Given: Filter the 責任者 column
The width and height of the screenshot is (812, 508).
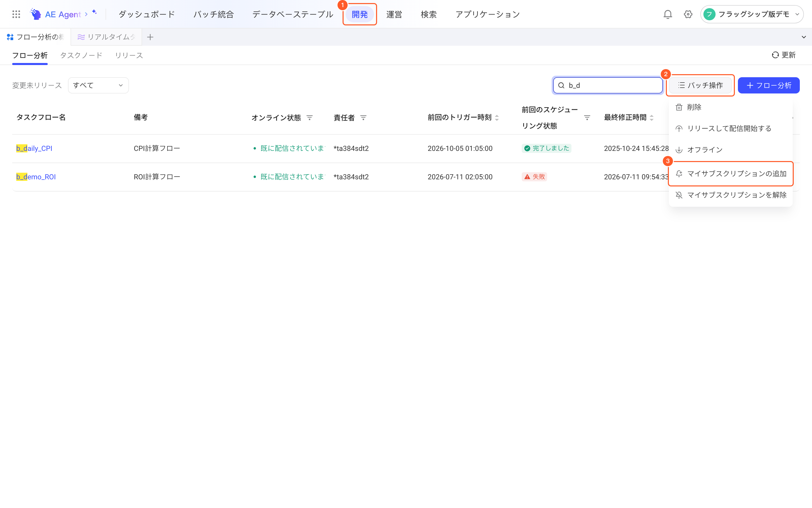Looking at the screenshot, I should [363, 118].
